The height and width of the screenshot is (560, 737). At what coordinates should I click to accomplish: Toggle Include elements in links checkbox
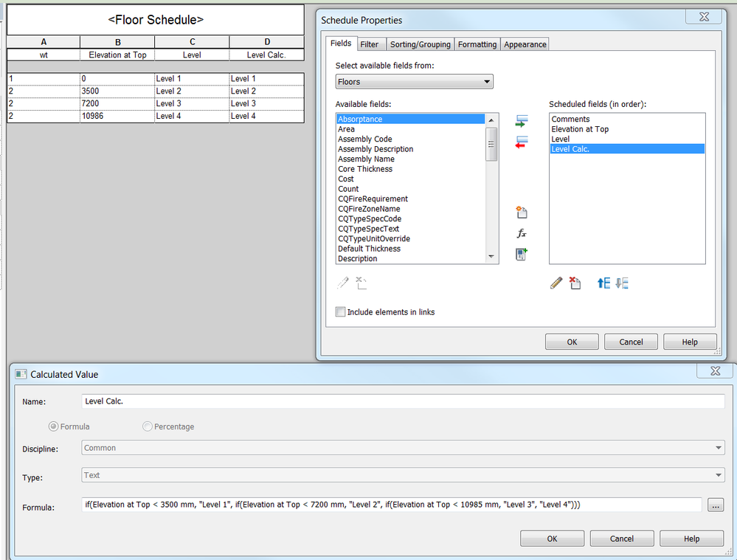click(340, 312)
